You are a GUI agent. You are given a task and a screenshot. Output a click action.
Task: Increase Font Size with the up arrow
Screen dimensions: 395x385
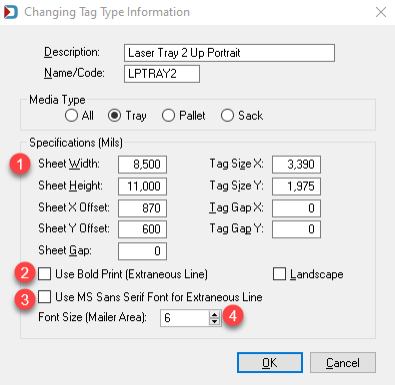(x=215, y=314)
